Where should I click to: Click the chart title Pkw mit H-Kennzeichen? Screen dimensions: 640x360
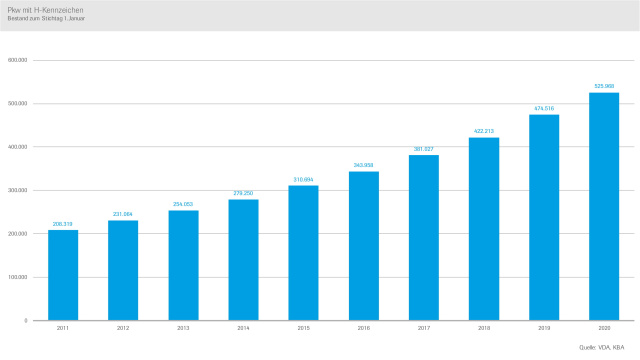point(45,10)
